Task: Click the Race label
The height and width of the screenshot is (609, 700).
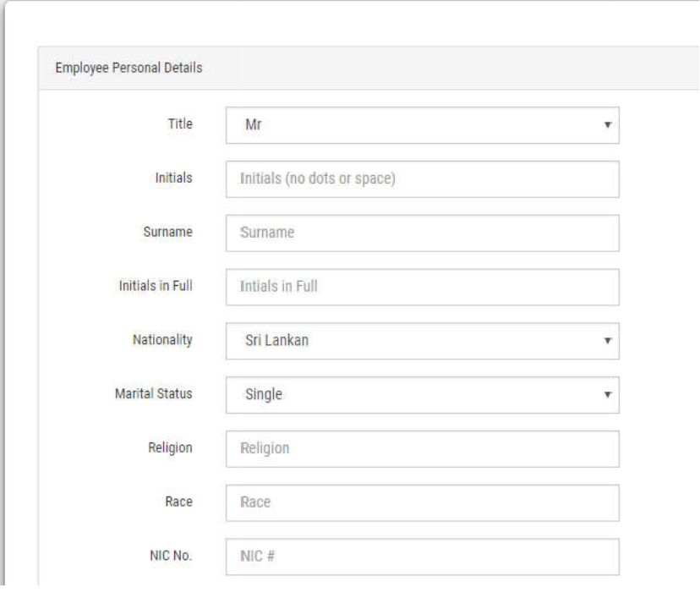Action: coord(179,502)
